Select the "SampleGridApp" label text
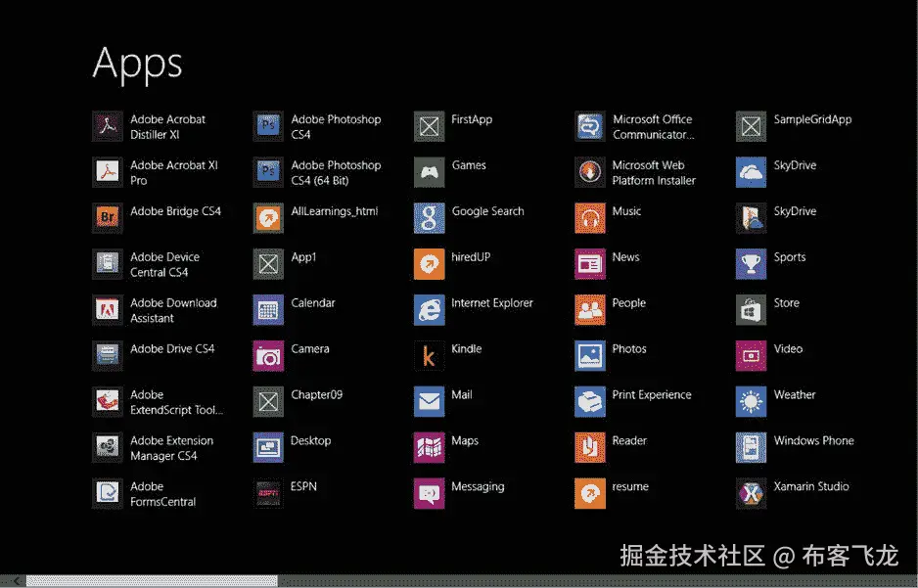918x588 pixels. (x=812, y=119)
